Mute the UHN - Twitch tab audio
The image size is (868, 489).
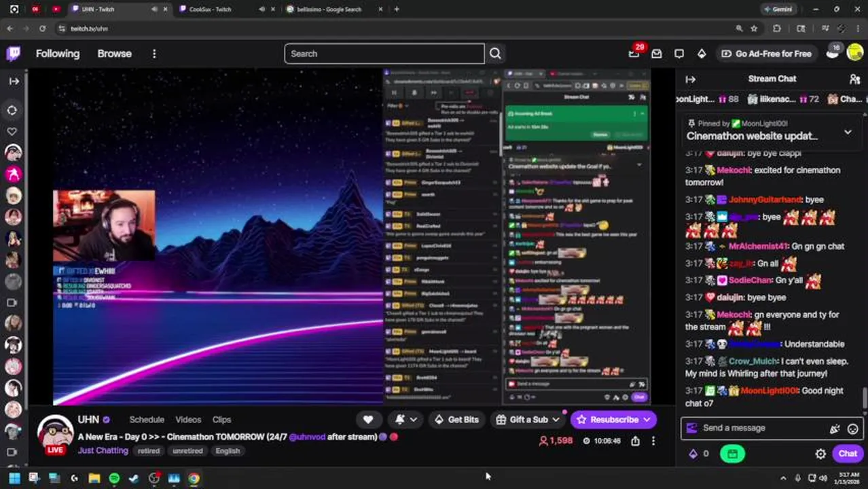click(x=154, y=10)
